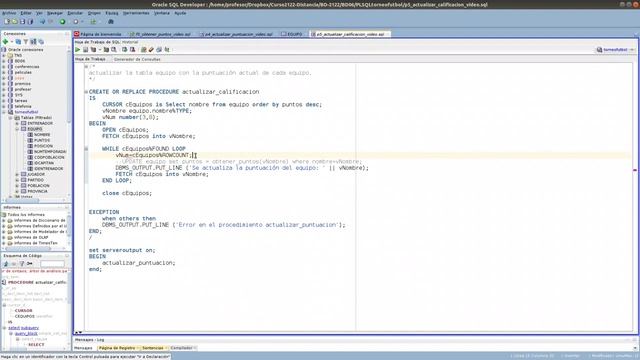This screenshot has width=640, height=360.
Task: Click the search field in Esquema de Código
Action: (52, 264)
